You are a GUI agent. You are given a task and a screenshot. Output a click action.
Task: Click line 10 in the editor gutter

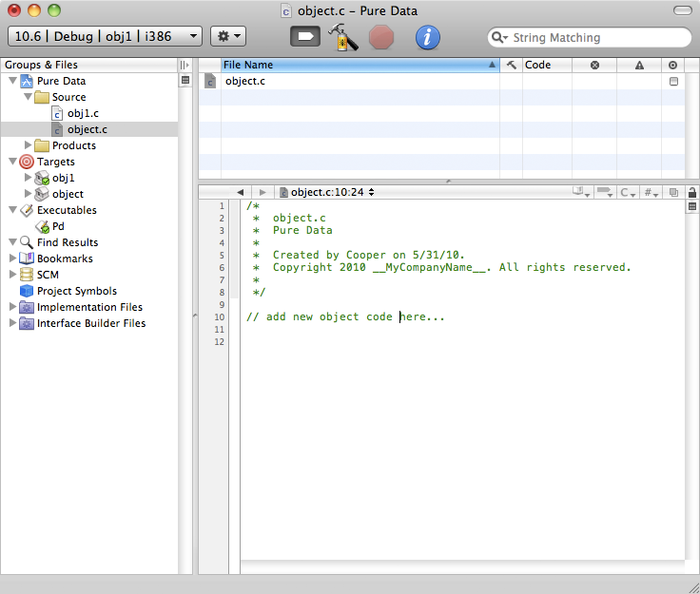(x=219, y=317)
